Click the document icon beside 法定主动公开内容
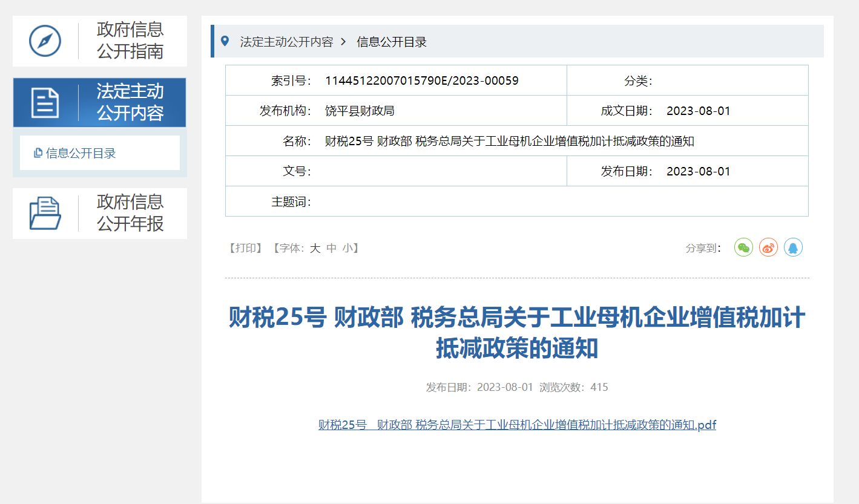Viewport: 859px width, 504px height. 45,102
